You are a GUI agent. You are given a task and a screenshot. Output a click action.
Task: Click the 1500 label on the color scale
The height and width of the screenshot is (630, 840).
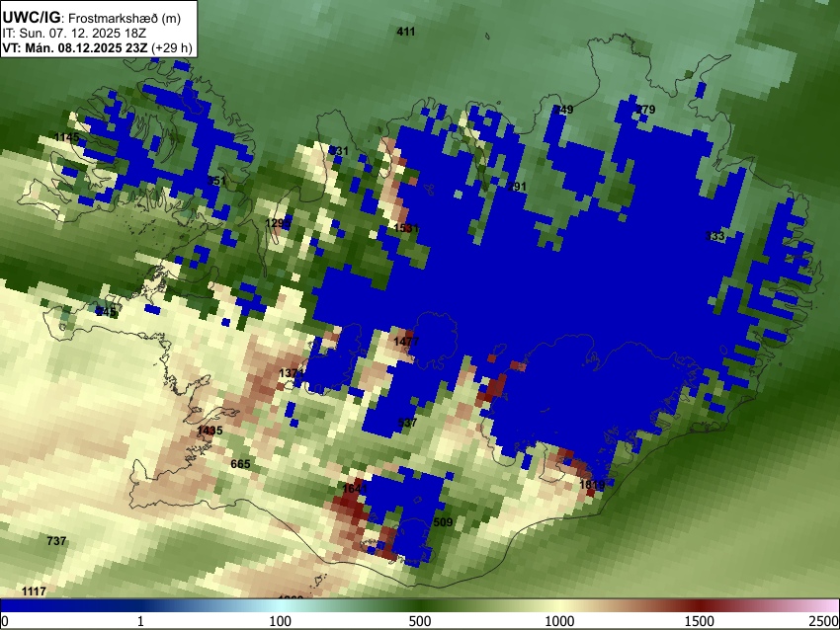tap(700, 621)
